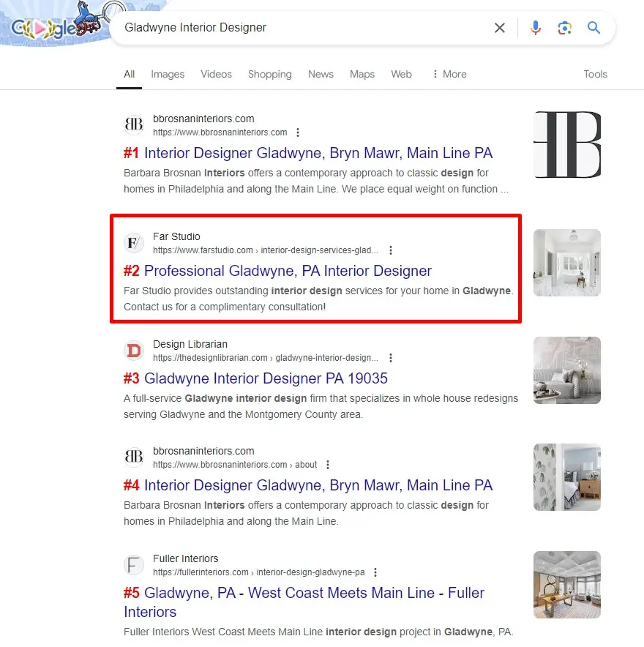
Task: Open three-dot menu for Design Librarian result
Action: click(x=391, y=358)
